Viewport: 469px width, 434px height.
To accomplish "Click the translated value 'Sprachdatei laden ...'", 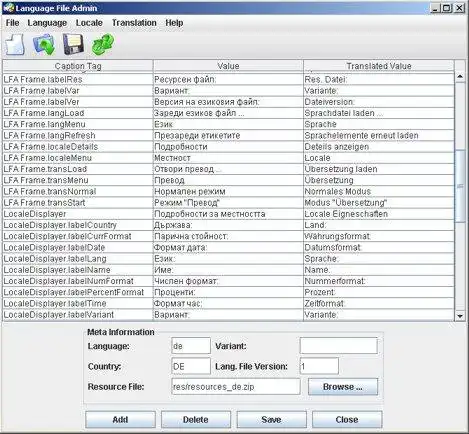I will [x=344, y=113].
